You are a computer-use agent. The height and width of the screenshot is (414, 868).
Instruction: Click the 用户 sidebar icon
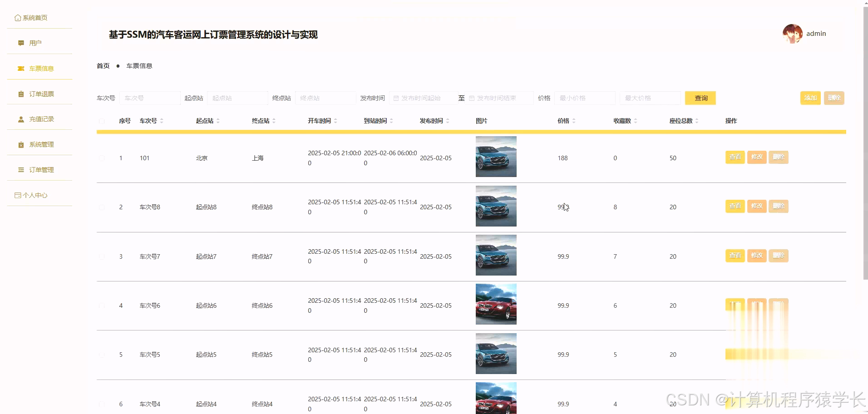pyautogui.click(x=21, y=42)
